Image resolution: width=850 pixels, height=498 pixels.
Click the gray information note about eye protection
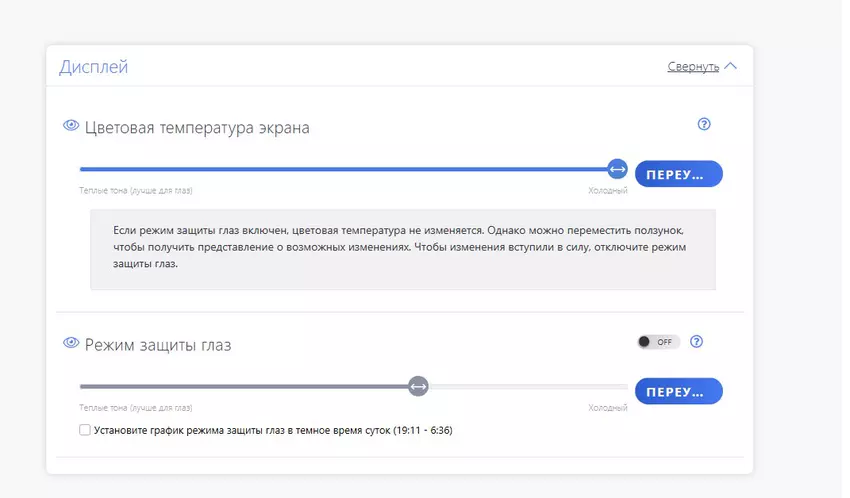click(x=402, y=248)
